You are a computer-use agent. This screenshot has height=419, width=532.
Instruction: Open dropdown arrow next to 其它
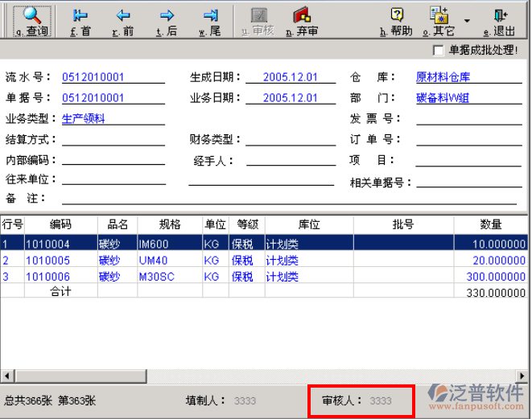click(468, 22)
